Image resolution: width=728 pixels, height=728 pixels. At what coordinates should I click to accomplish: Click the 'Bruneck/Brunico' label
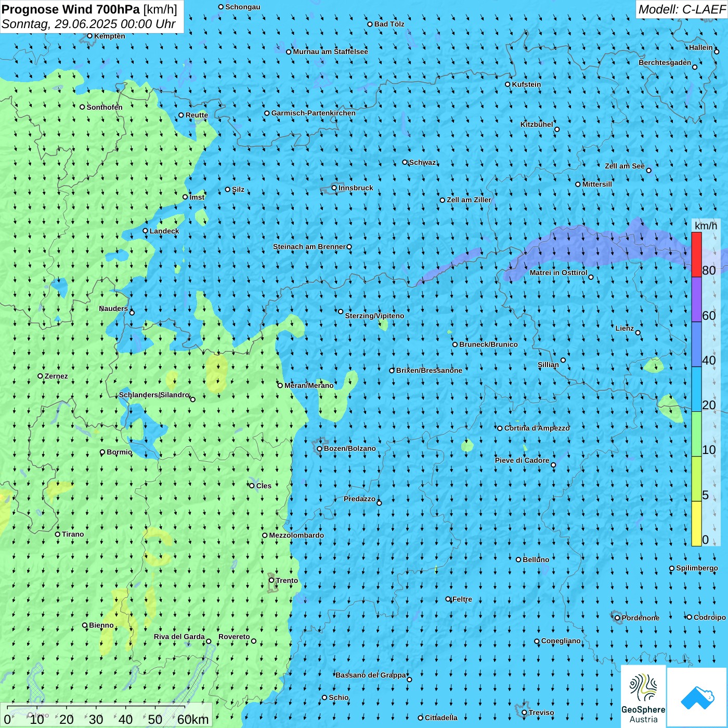click(x=488, y=344)
